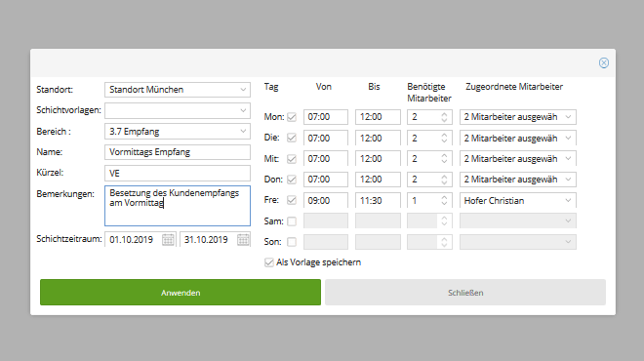Click the Die Bis time 12:00

[x=378, y=138]
